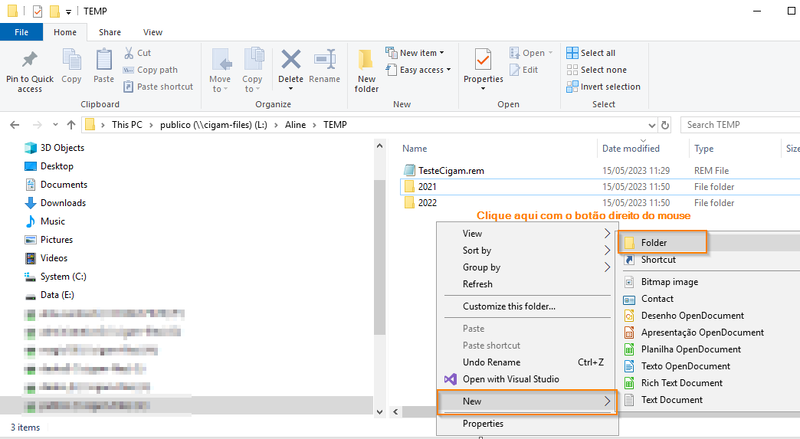This screenshot has height=439, width=800.
Task: Click Select none in the ribbon
Action: [596, 70]
